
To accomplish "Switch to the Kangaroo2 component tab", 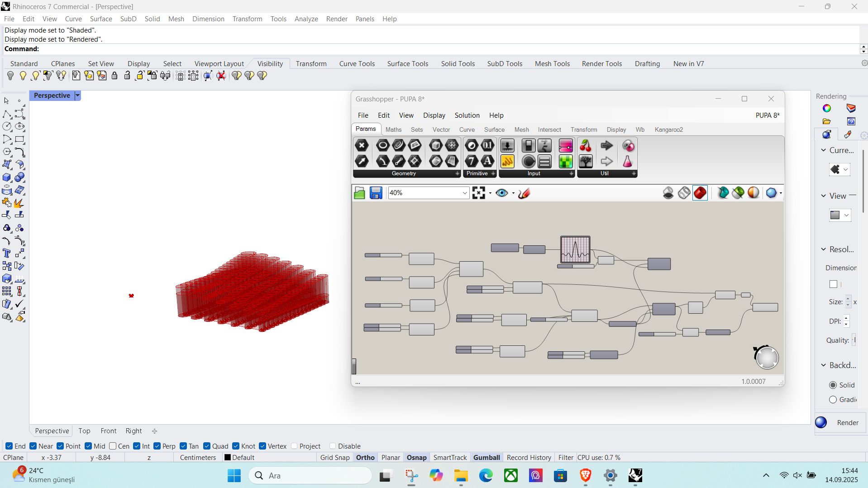I will point(668,129).
